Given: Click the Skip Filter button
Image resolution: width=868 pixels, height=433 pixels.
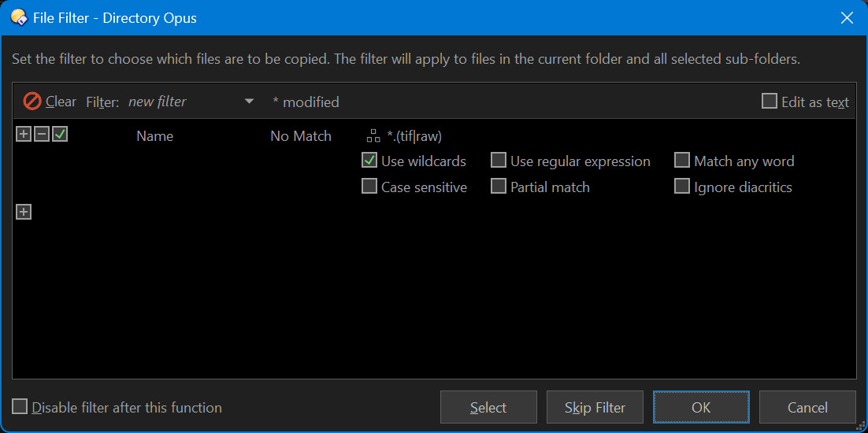Looking at the screenshot, I should [595, 407].
